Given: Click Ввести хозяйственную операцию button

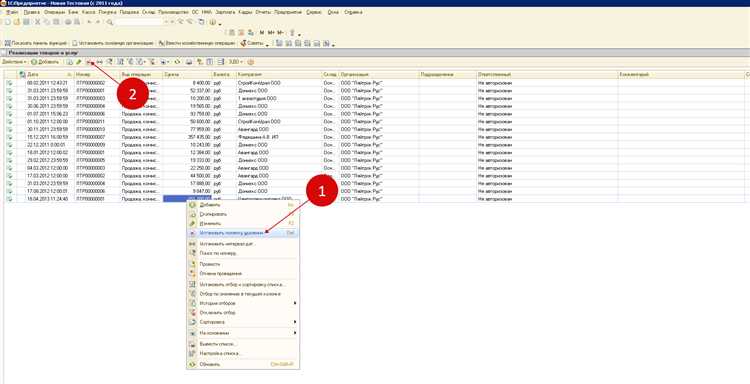Looking at the screenshot, I should pos(197,43).
